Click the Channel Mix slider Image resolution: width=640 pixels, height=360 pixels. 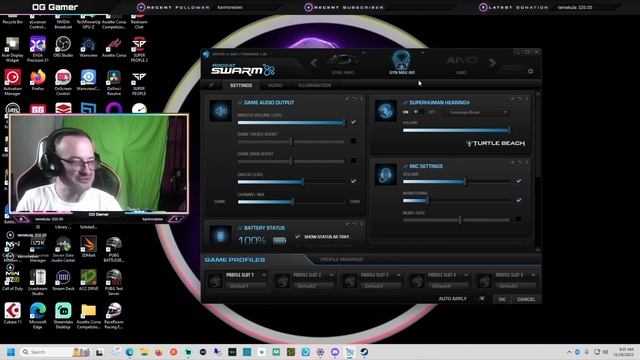tap(291, 202)
